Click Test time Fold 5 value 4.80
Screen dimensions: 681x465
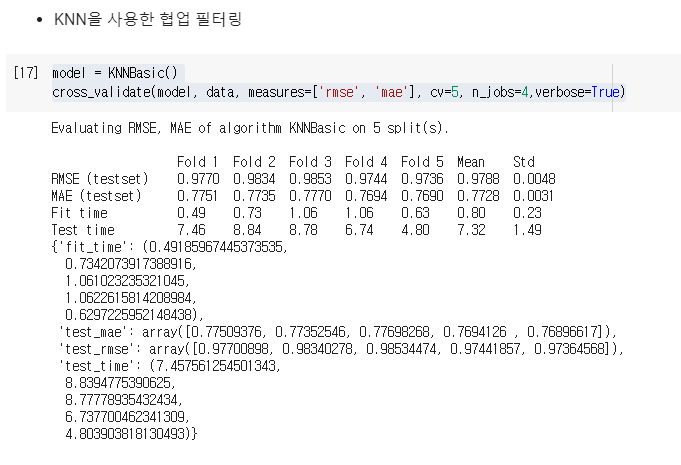coord(415,230)
